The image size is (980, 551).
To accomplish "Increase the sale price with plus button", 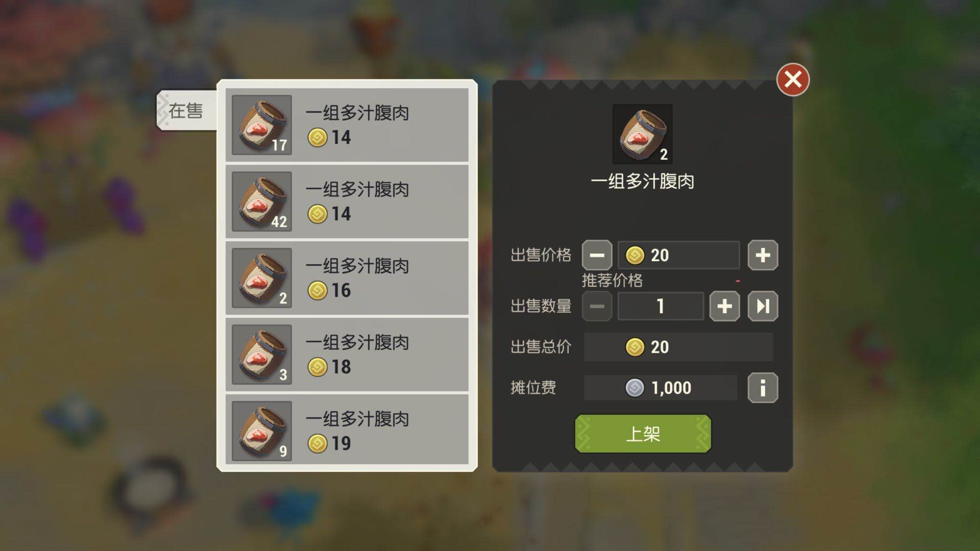I will [763, 255].
